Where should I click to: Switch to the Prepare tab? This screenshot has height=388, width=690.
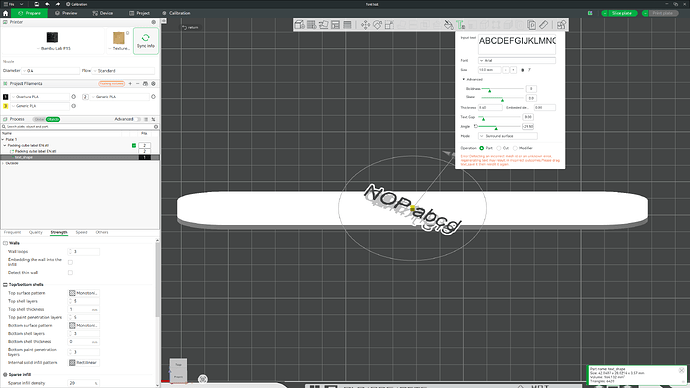click(29, 13)
